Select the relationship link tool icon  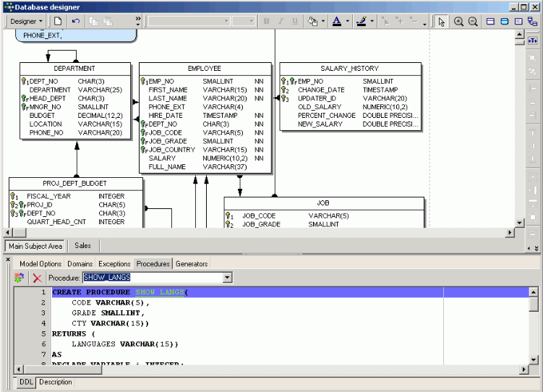coord(533,22)
